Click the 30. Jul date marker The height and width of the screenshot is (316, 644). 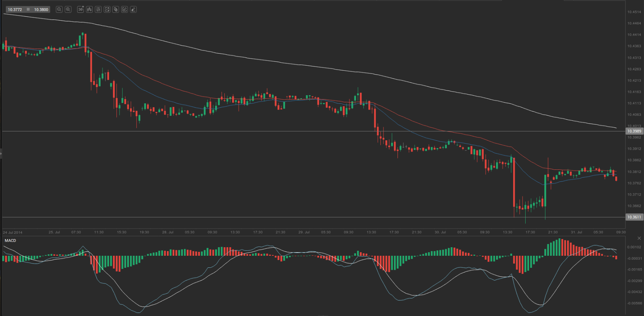[x=440, y=232]
